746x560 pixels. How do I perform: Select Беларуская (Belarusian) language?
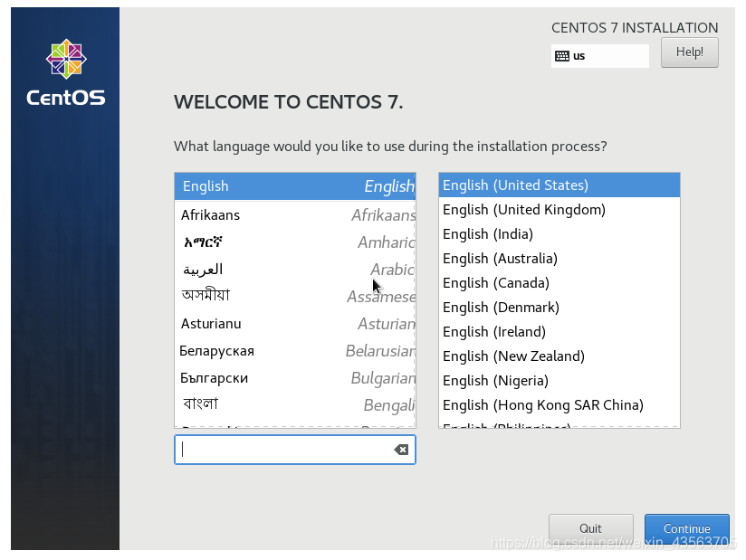click(295, 351)
